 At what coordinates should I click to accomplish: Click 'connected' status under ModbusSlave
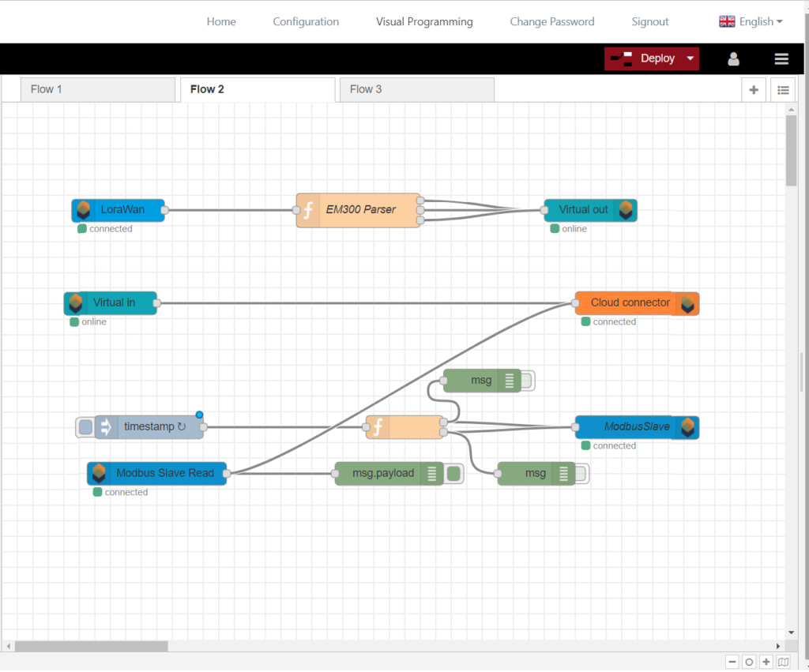pos(609,445)
